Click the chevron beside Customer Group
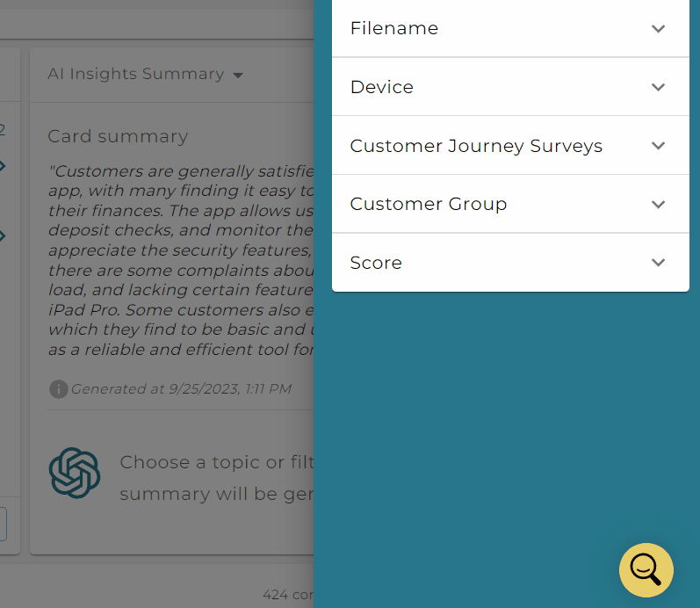The image size is (700, 608). pos(658,205)
